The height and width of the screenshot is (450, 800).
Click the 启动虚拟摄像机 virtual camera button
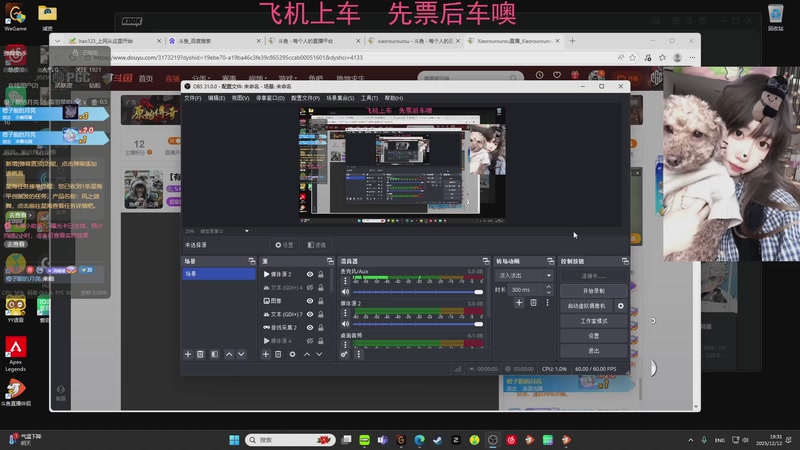(587, 306)
